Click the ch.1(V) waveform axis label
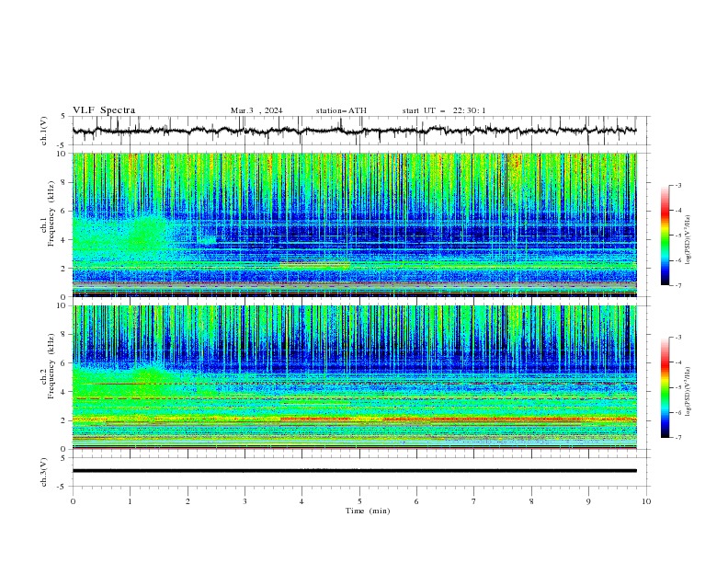This screenshot has width=728, height=563. pyautogui.click(x=44, y=131)
